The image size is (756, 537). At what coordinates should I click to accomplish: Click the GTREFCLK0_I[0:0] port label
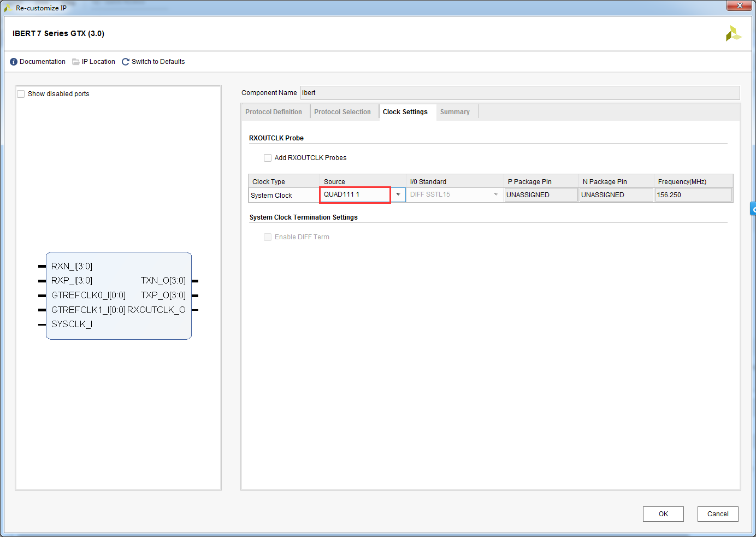(88, 295)
